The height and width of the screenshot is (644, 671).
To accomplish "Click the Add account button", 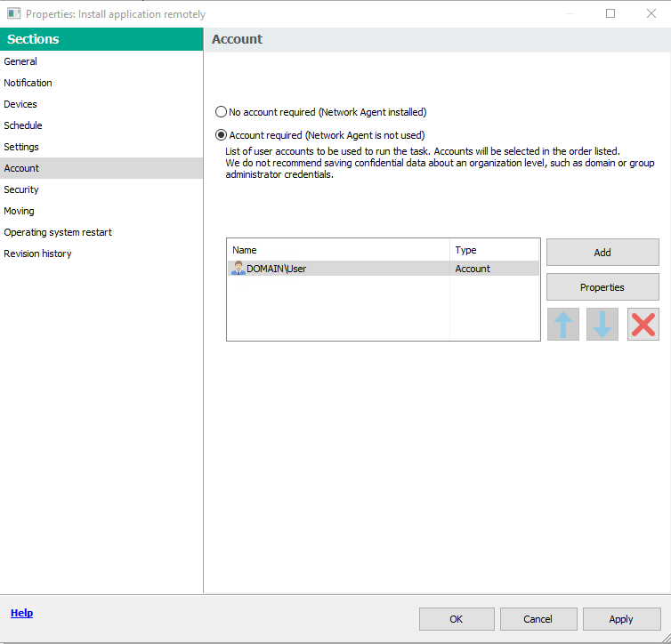I will pyautogui.click(x=602, y=253).
